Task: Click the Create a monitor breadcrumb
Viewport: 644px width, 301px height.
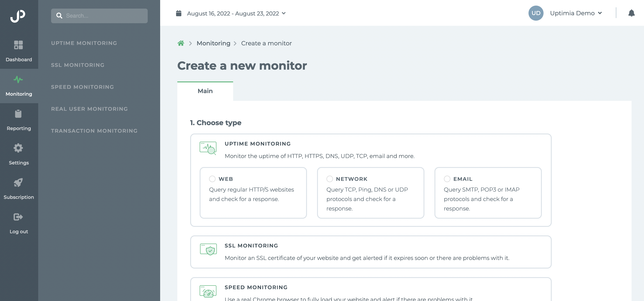Action: [266, 43]
